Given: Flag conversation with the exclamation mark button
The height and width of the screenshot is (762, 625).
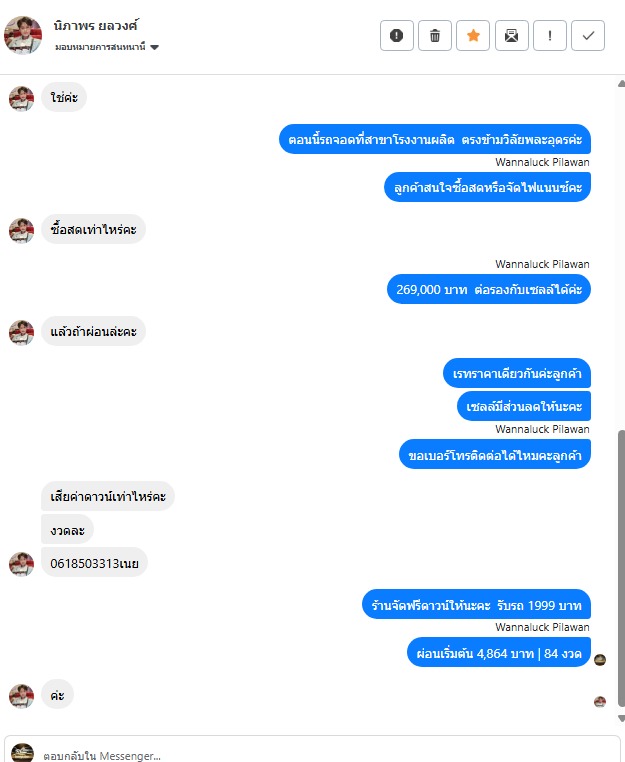Looking at the screenshot, I should tap(550, 35).
